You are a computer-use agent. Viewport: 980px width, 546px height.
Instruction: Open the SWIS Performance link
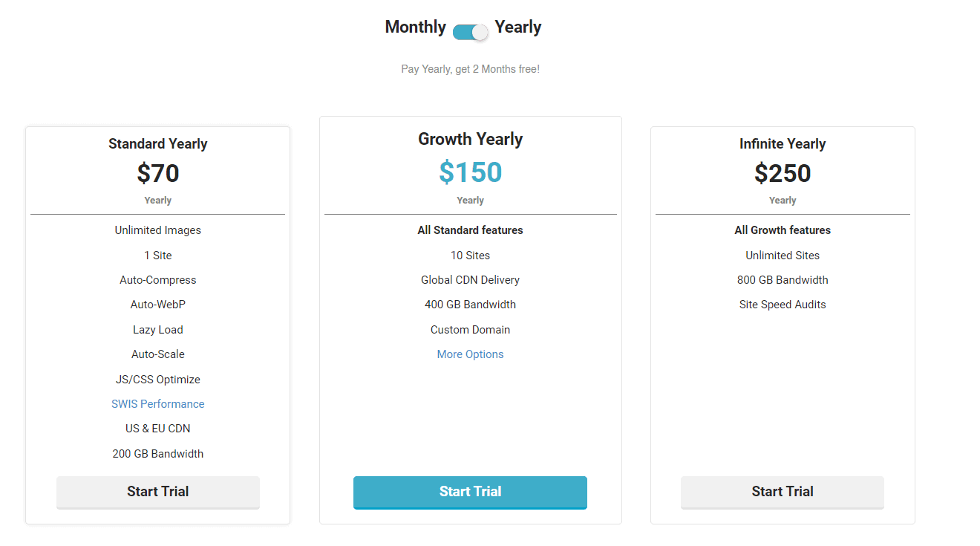157,403
